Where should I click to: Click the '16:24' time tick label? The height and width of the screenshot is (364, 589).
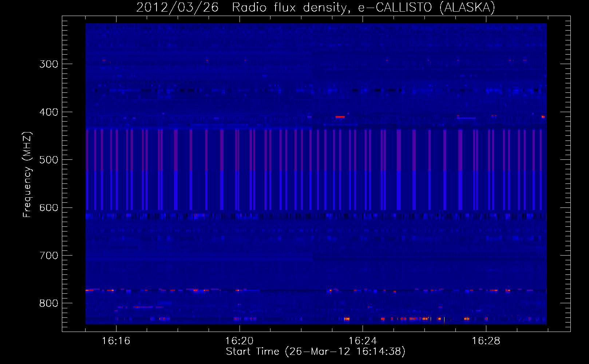363,341
